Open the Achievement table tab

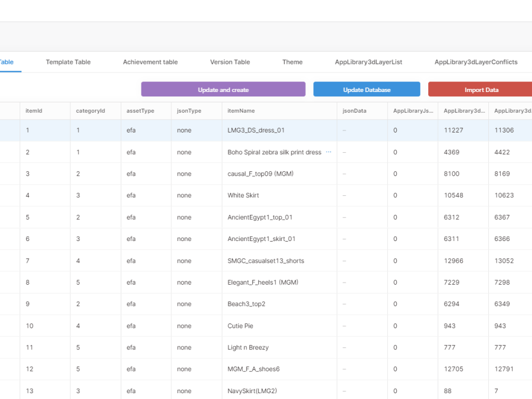pos(151,62)
